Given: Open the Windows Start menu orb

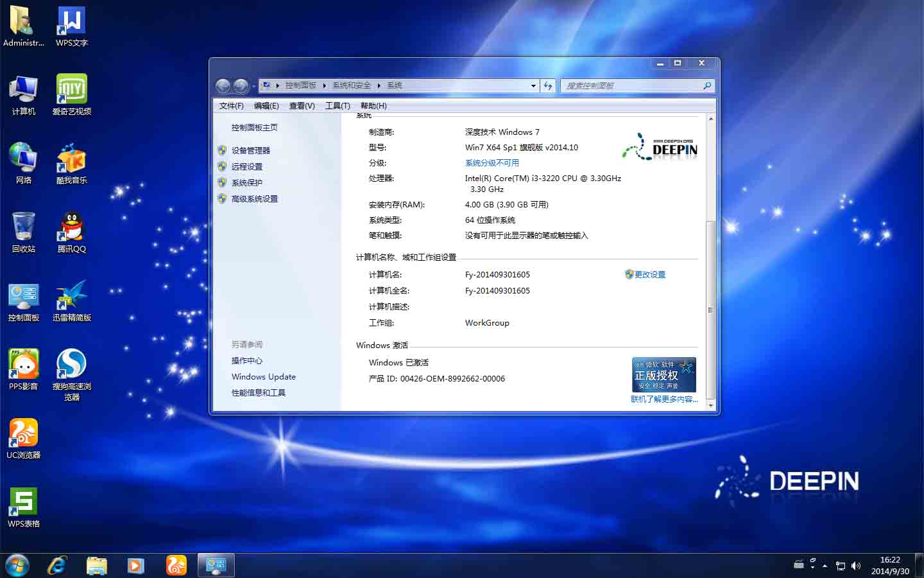Looking at the screenshot, I should (x=17, y=565).
